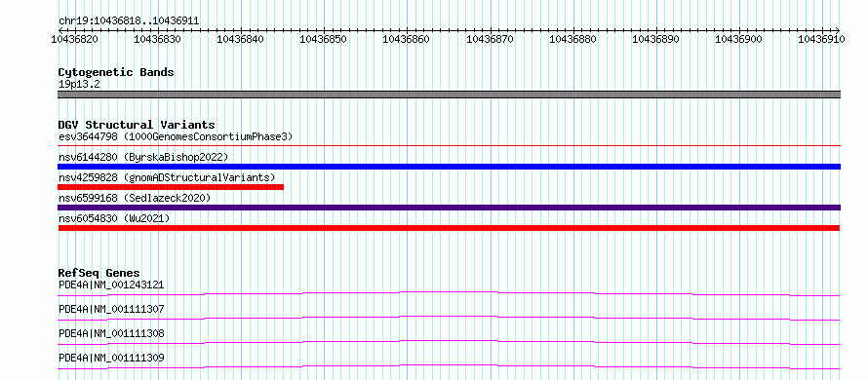Click ruler position 10436840
The width and height of the screenshot is (868, 380).
pyautogui.click(x=240, y=39)
